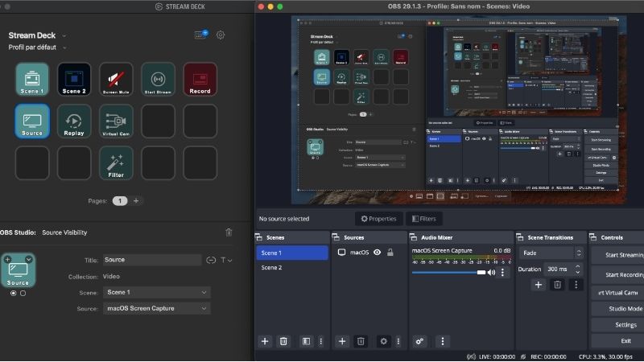Open the Scene dropdown showing Scene 1
Image resolution: width=644 pixels, height=362 pixels.
tap(156, 292)
